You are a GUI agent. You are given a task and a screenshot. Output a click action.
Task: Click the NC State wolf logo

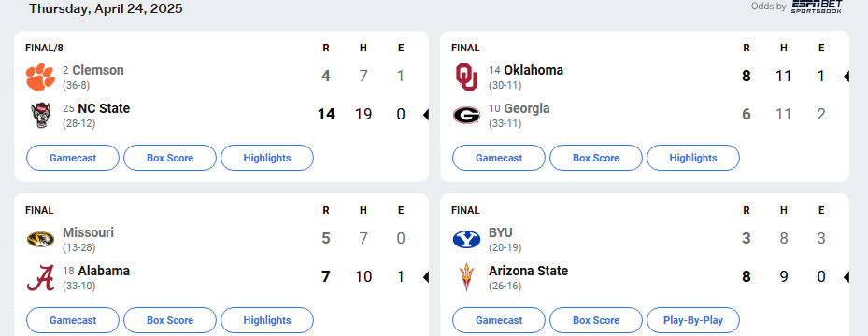point(40,116)
